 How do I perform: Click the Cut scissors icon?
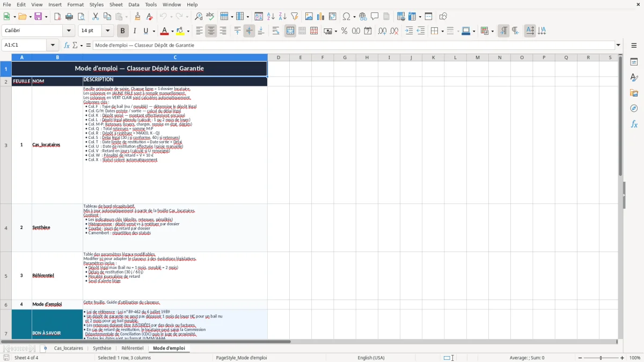(96, 17)
